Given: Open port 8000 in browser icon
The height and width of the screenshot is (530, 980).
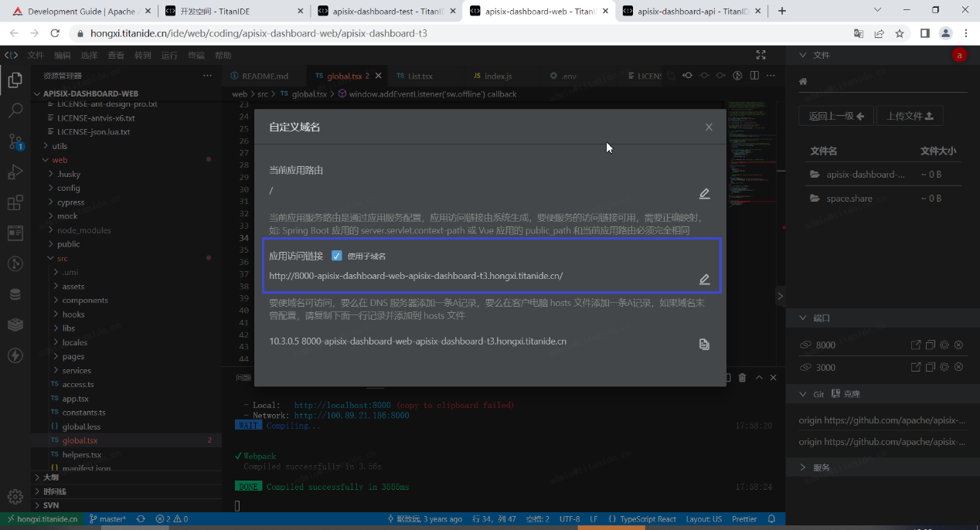Looking at the screenshot, I should click(x=916, y=345).
